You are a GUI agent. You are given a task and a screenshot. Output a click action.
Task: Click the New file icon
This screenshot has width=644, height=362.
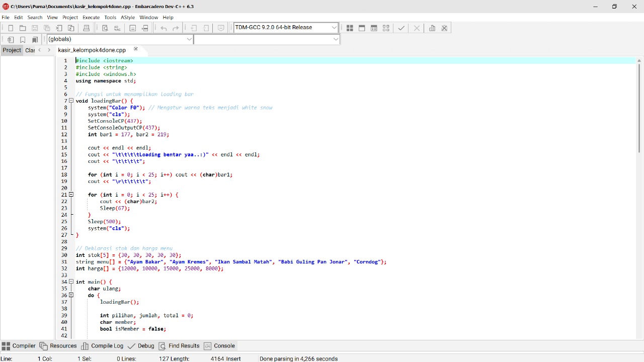tap(11, 28)
